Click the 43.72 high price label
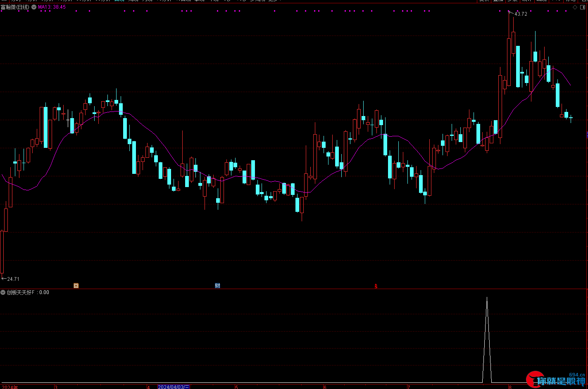 (521, 14)
